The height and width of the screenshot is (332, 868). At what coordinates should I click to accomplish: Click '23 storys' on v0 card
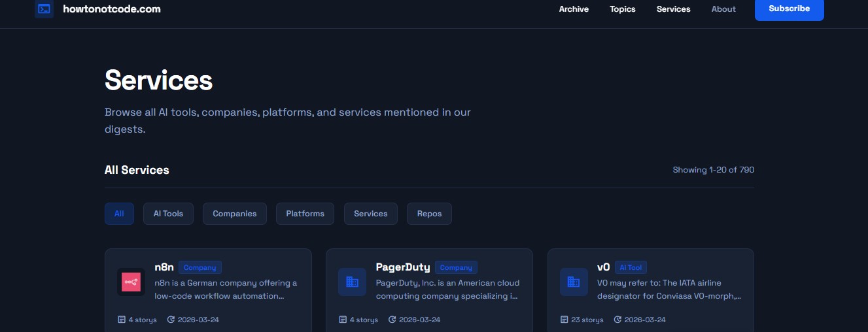coord(587,320)
